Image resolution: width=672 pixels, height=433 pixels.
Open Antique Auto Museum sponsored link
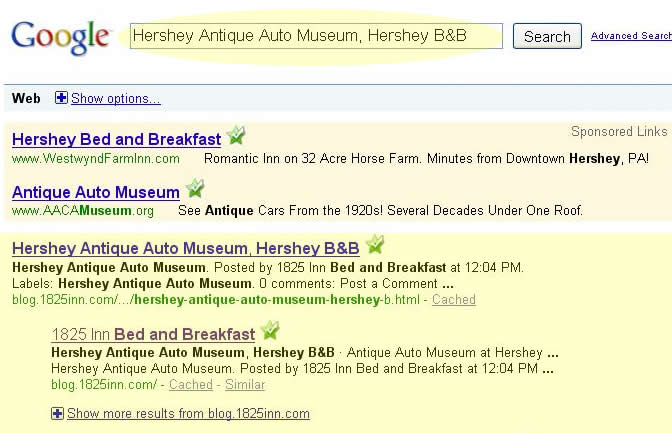tap(96, 192)
